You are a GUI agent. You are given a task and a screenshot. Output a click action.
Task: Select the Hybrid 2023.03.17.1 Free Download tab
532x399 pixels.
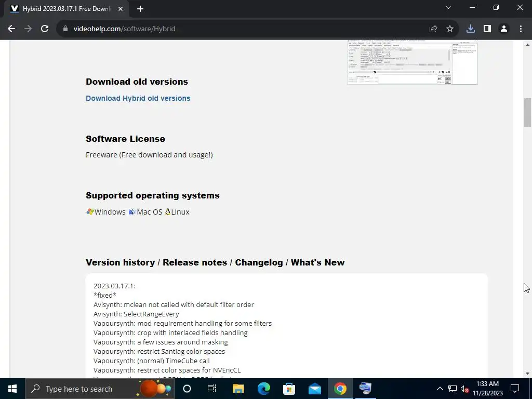coord(66,9)
